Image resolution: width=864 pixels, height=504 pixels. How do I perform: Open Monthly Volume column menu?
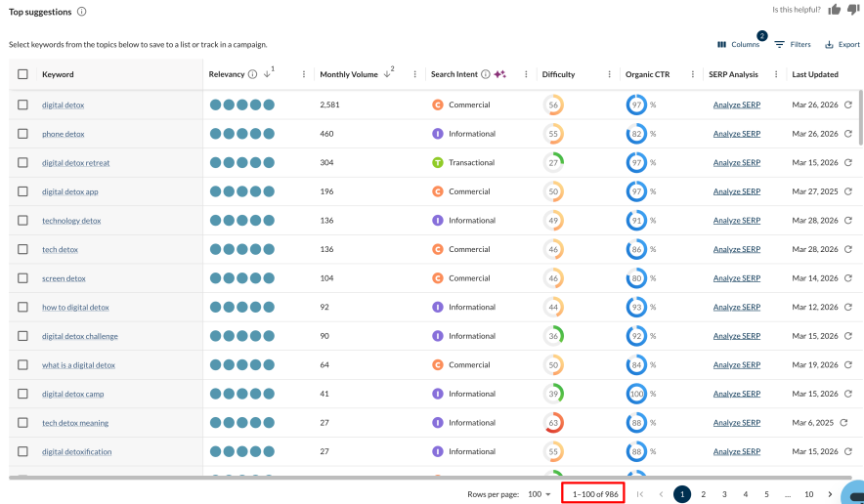tap(415, 74)
